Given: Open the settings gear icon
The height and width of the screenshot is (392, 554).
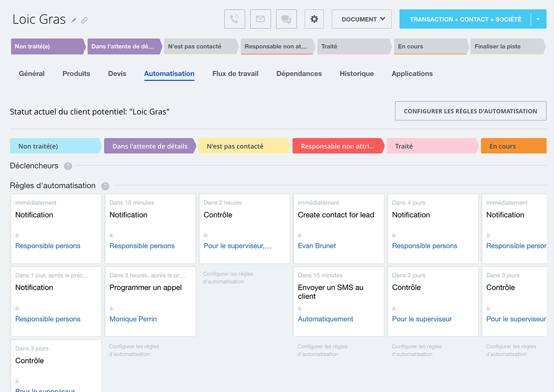Looking at the screenshot, I should pos(314,19).
